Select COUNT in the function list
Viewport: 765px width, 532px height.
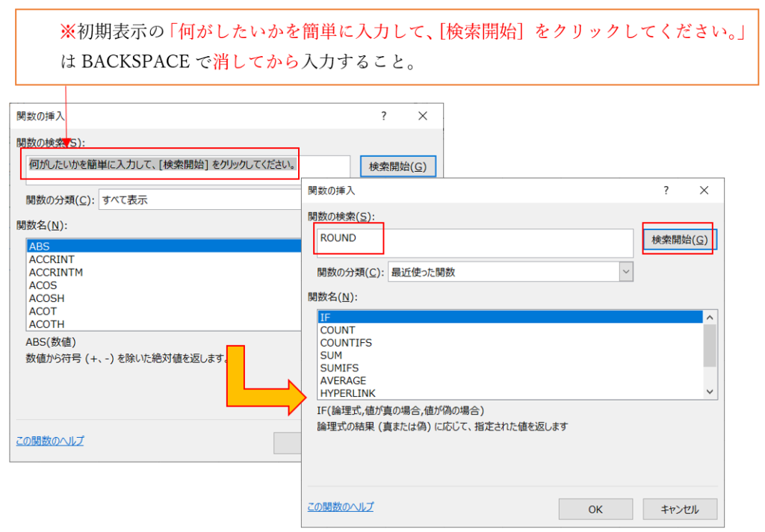pyautogui.click(x=338, y=330)
